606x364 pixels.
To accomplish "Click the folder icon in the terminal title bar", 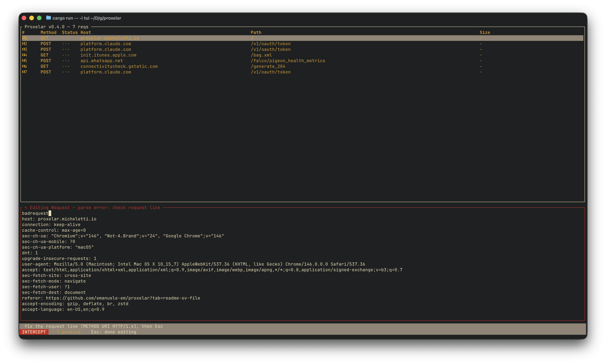I will pyautogui.click(x=48, y=18).
